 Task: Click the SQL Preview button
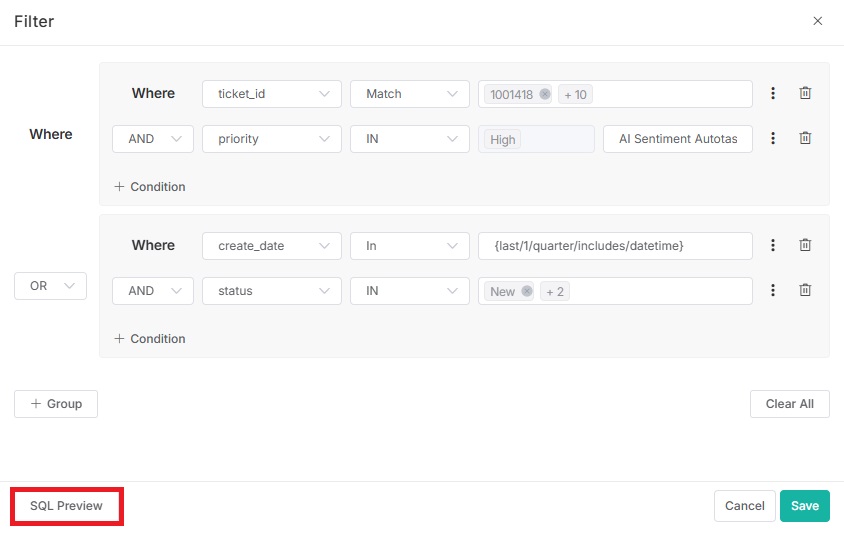66,506
